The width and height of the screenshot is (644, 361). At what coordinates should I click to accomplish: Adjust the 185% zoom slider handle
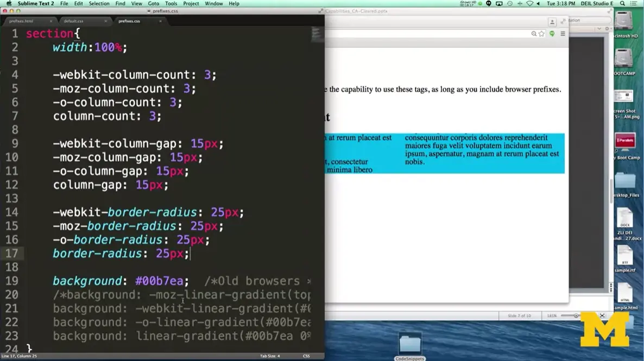point(575,315)
